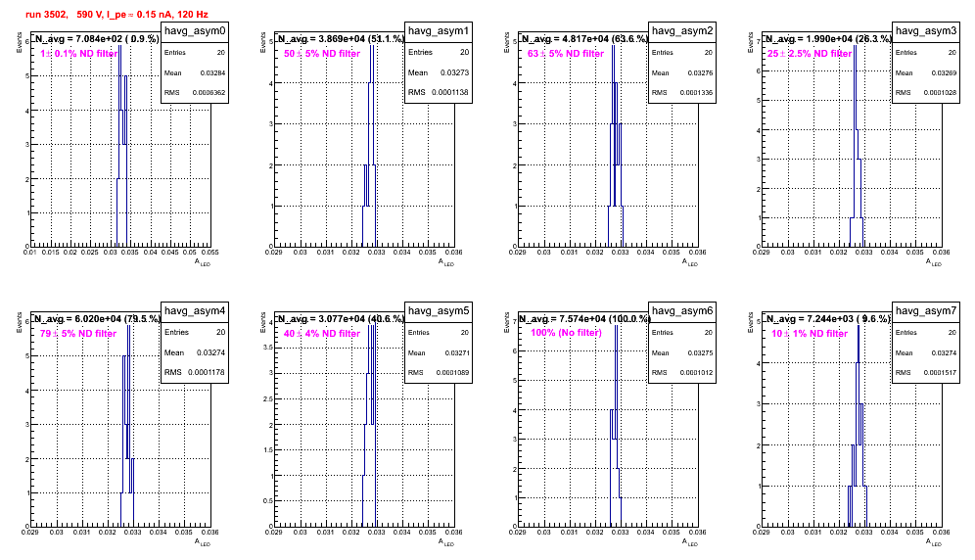The image size is (975, 560).
Task: Click the Mean value 0.03273
Action: (454, 72)
